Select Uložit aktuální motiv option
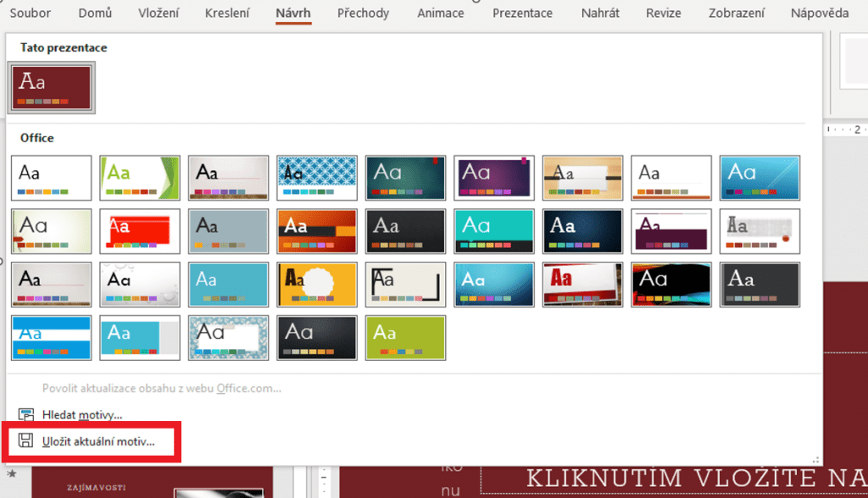Viewport: 868px width, 498px height. point(98,441)
